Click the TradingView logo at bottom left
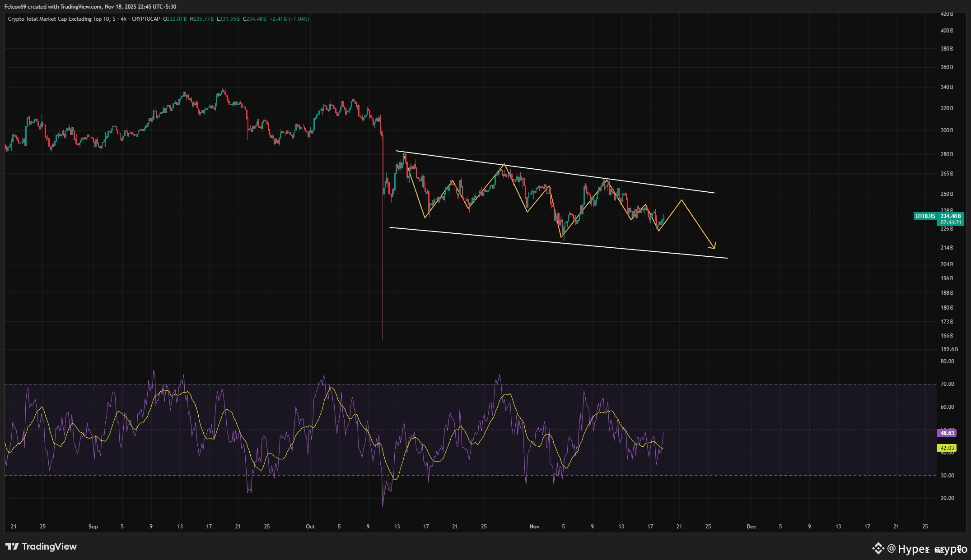This screenshot has width=971, height=560. [x=41, y=546]
